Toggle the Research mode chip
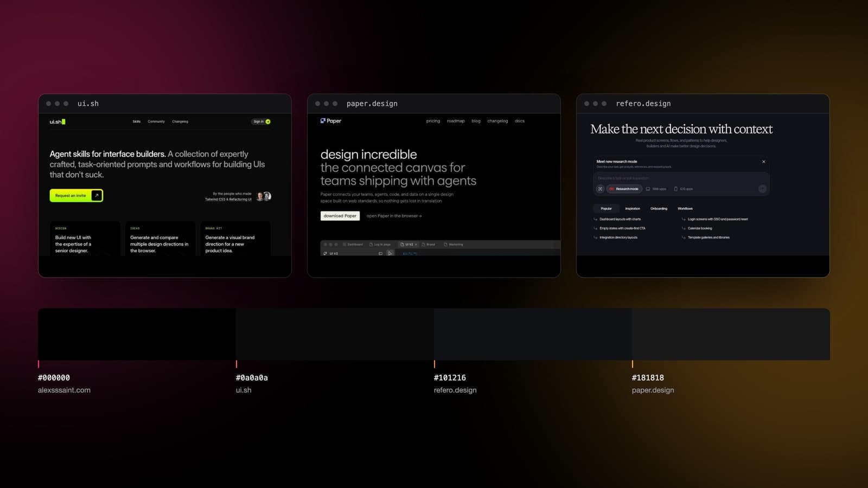Image resolution: width=868 pixels, height=488 pixels. click(x=624, y=189)
